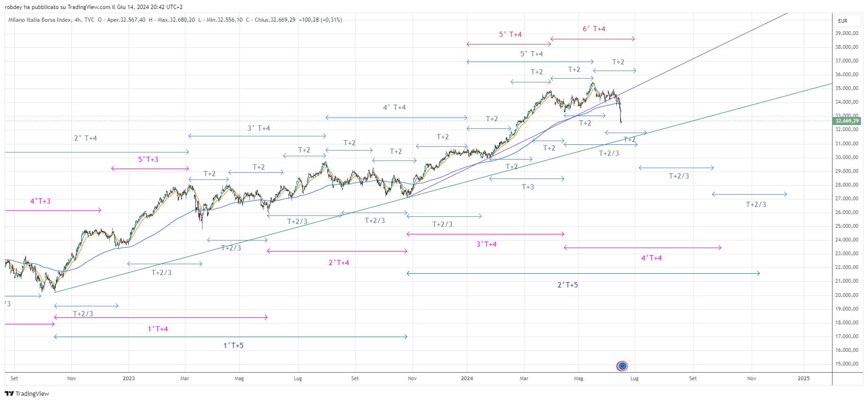The image size is (868, 402).
Task: Click the 15.000,00 price axis label
Action: [847, 364]
